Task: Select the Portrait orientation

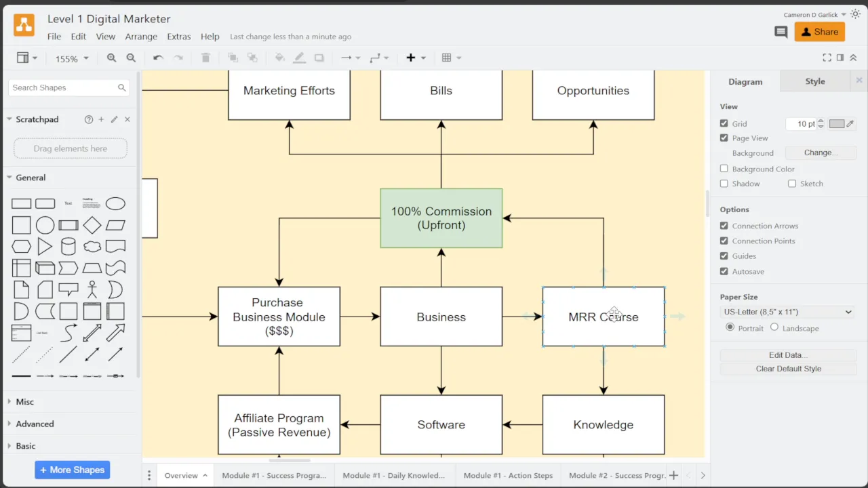Action: [x=730, y=327]
